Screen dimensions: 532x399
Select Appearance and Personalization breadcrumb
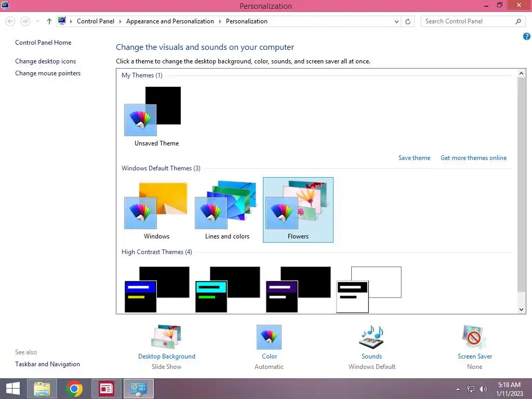click(x=170, y=21)
